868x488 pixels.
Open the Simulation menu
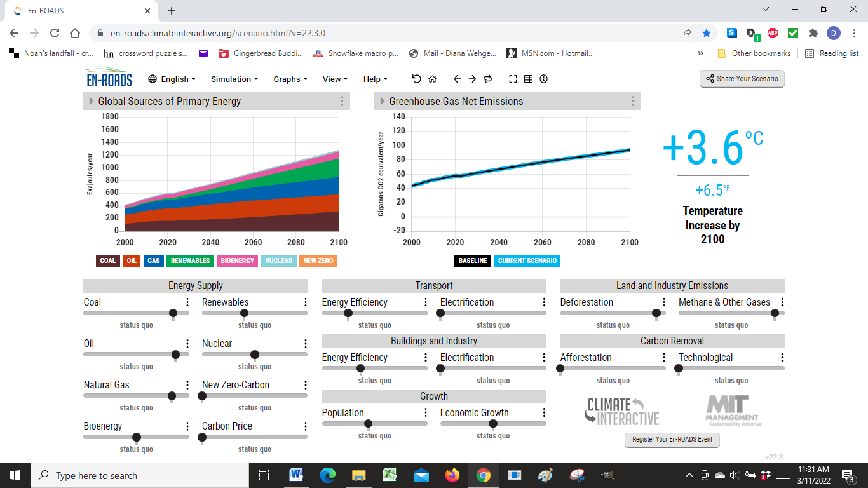point(234,79)
